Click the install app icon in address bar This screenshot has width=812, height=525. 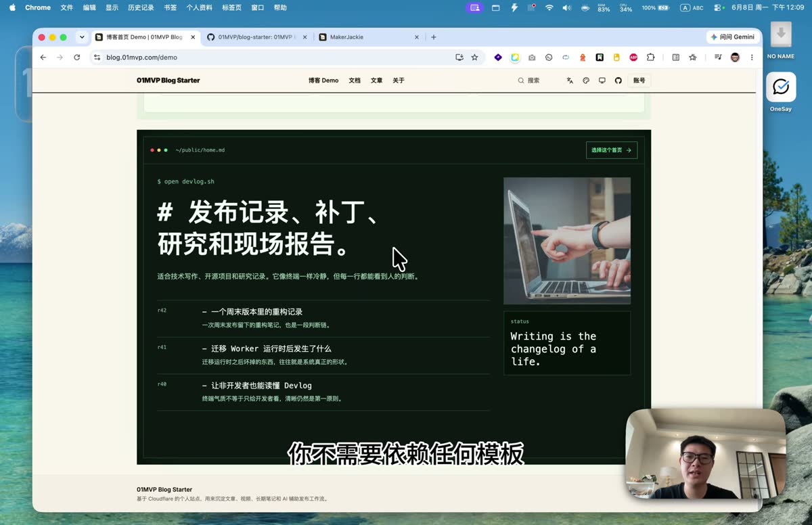pos(459,58)
